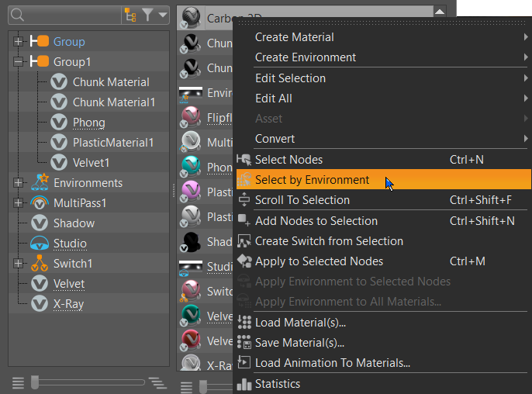This screenshot has height=394, width=532.
Task: Select PlasticMaterial1 in the tree
Action: [x=113, y=143]
